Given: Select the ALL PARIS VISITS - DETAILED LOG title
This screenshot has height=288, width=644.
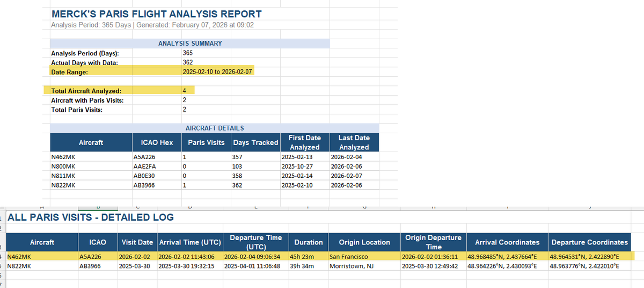Looking at the screenshot, I should tap(91, 218).
